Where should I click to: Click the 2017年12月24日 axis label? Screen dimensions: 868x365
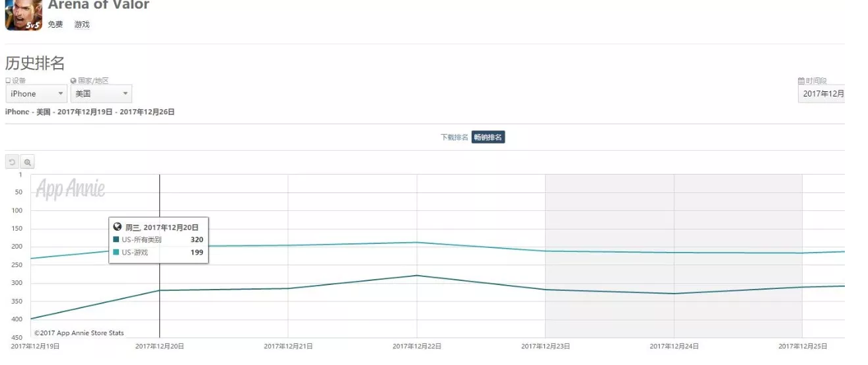tap(674, 346)
